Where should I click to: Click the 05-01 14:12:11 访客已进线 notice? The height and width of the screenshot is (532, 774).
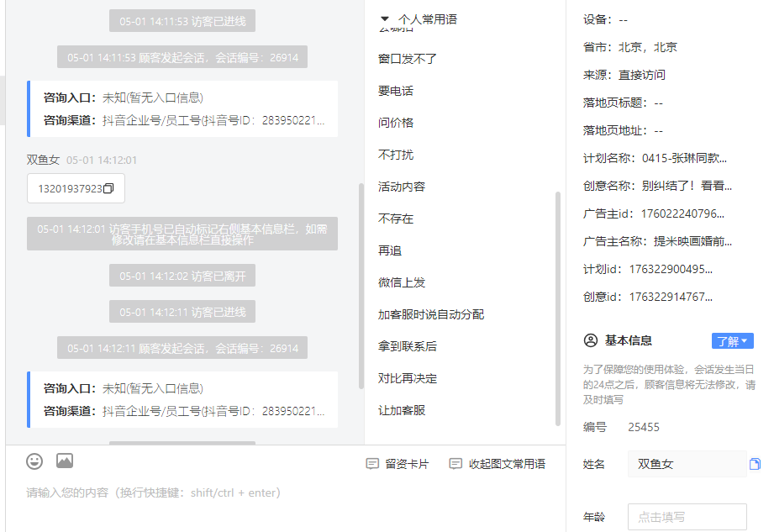[182, 312]
